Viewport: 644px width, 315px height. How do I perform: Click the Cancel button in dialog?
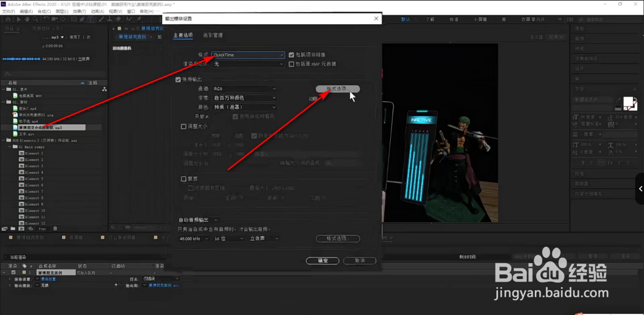point(359,261)
